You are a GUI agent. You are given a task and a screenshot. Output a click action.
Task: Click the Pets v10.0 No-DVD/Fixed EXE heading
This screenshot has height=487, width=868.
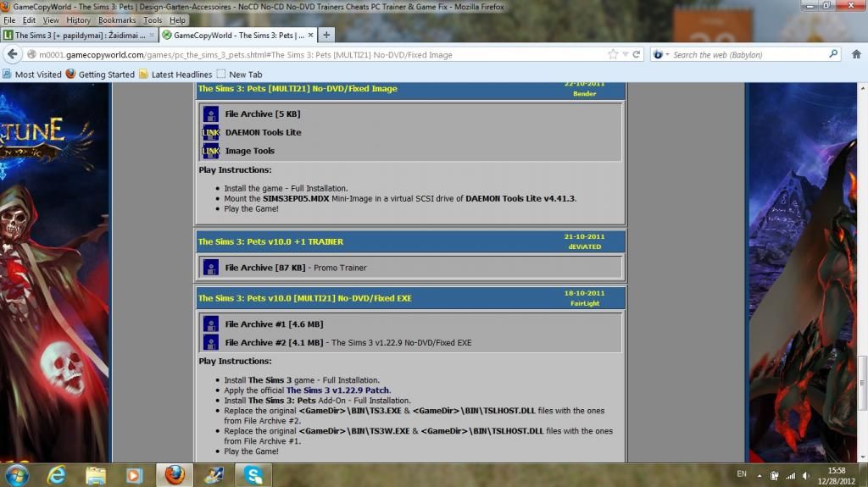click(x=304, y=298)
